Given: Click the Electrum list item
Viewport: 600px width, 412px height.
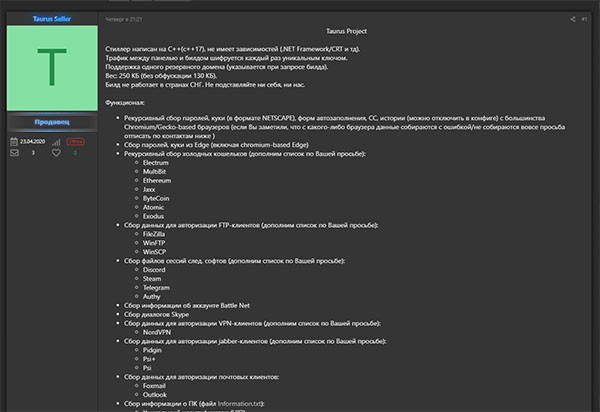Looking at the screenshot, I should [x=157, y=162].
